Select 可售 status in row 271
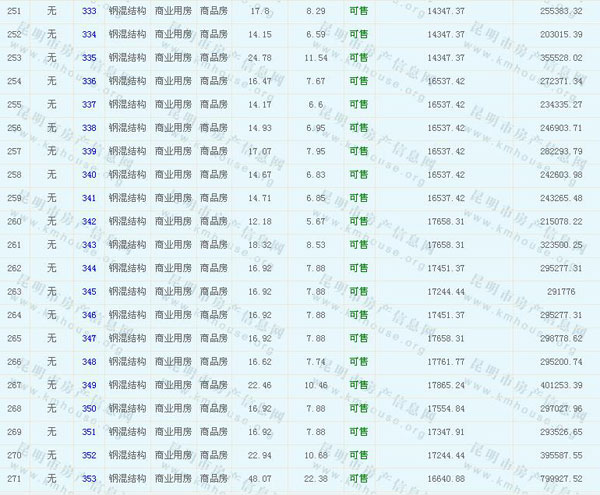 (358, 478)
